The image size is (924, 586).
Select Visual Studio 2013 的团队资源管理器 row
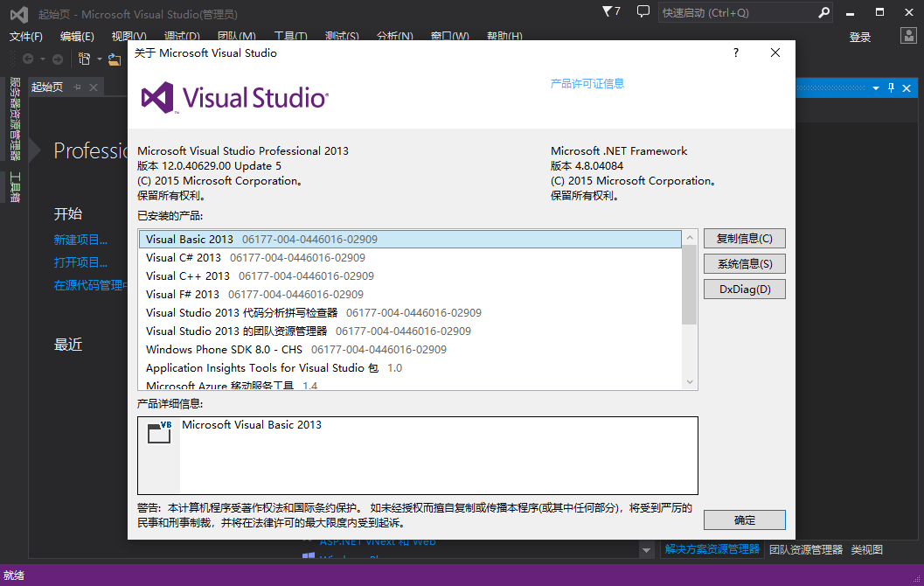410,331
